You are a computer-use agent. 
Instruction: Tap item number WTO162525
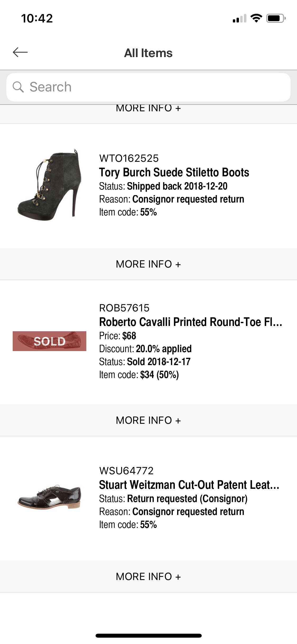point(129,158)
